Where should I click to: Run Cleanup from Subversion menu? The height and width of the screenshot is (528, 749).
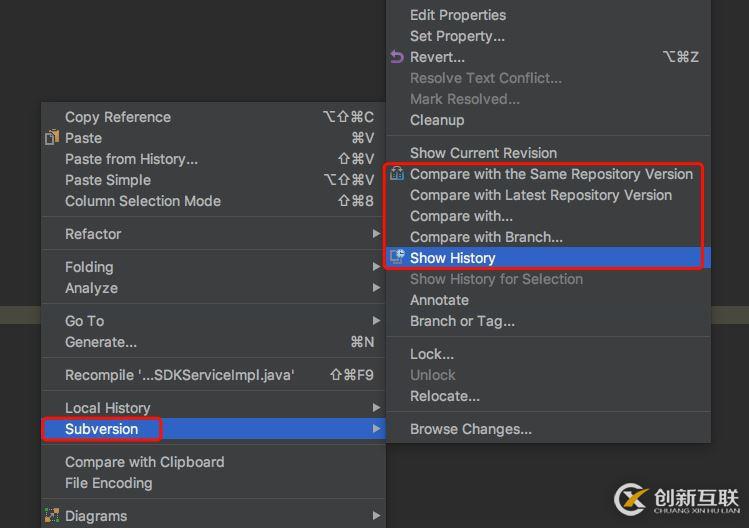point(437,120)
